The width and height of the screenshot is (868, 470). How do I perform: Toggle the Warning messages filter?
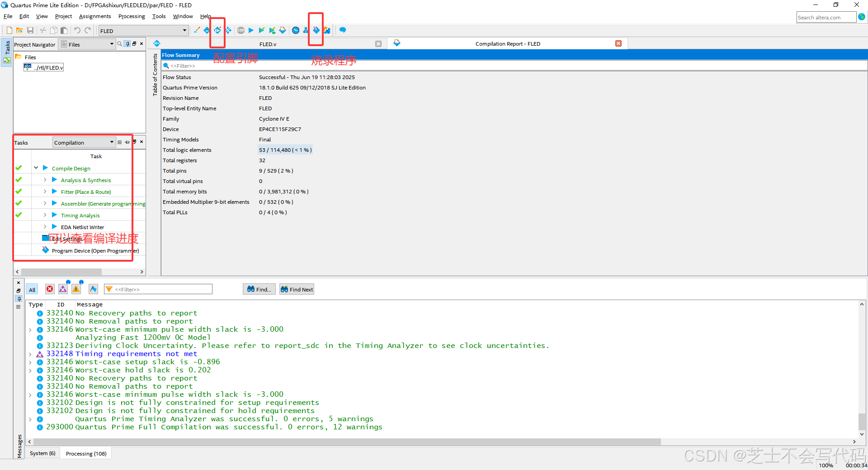coord(76,289)
